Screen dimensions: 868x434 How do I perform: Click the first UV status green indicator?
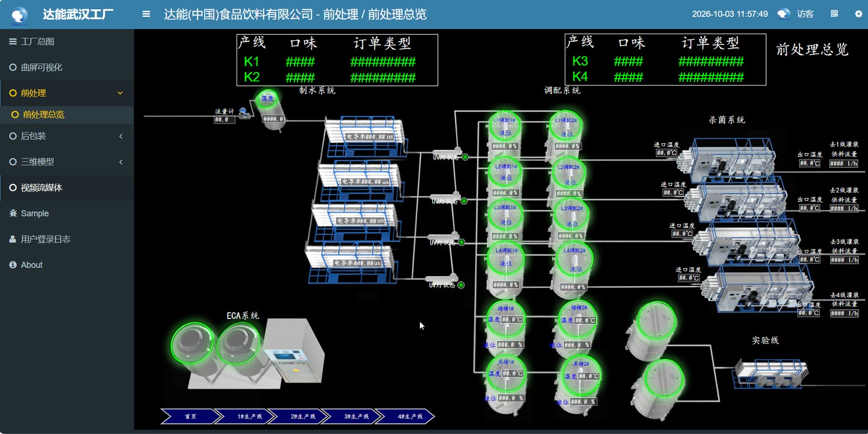tap(465, 157)
